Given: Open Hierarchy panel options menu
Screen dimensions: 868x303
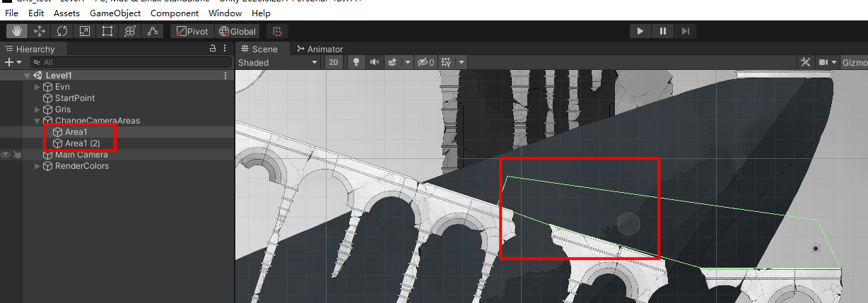Looking at the screenshot, I should 225,49.
